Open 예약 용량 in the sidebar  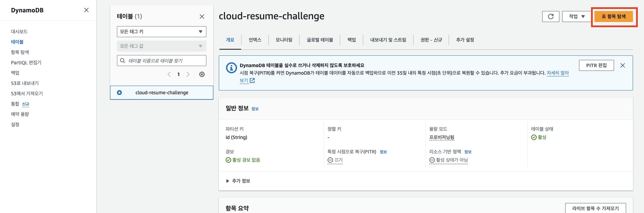(x=20, y=114)
